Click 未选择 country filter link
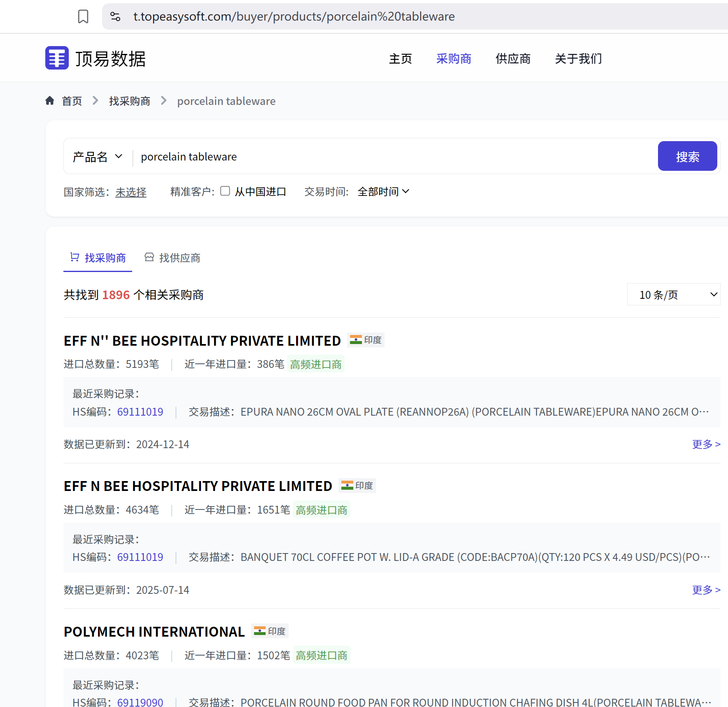 tap(131, 192)
